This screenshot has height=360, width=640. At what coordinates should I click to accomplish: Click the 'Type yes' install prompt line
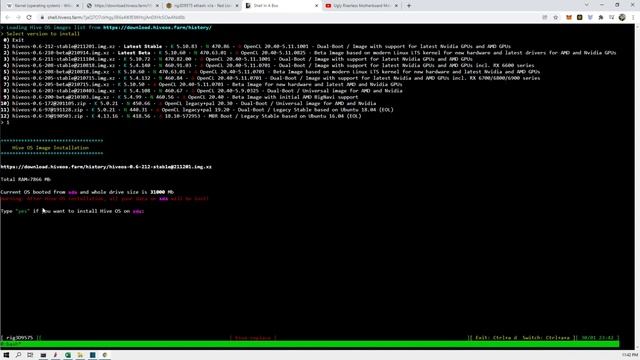point(72,211)
